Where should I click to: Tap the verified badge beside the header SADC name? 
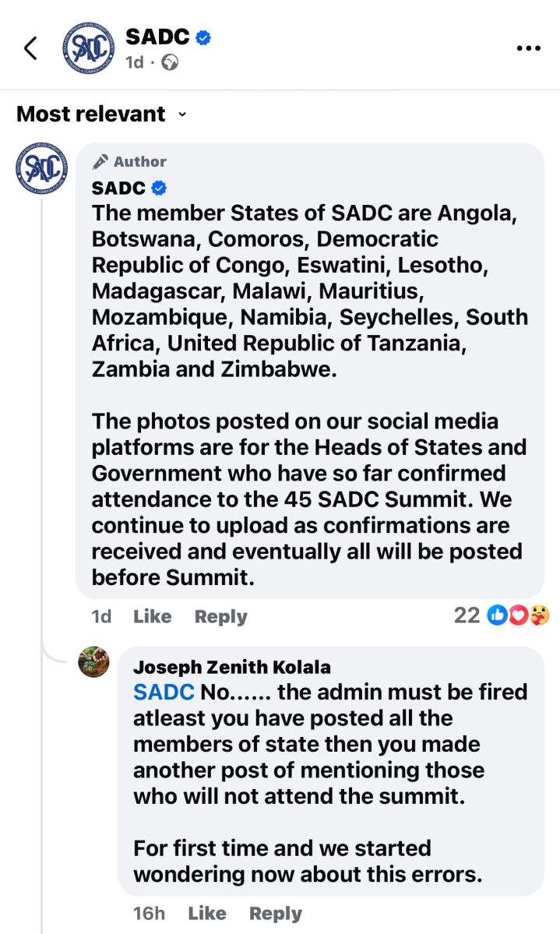click(x=203, y=37)
